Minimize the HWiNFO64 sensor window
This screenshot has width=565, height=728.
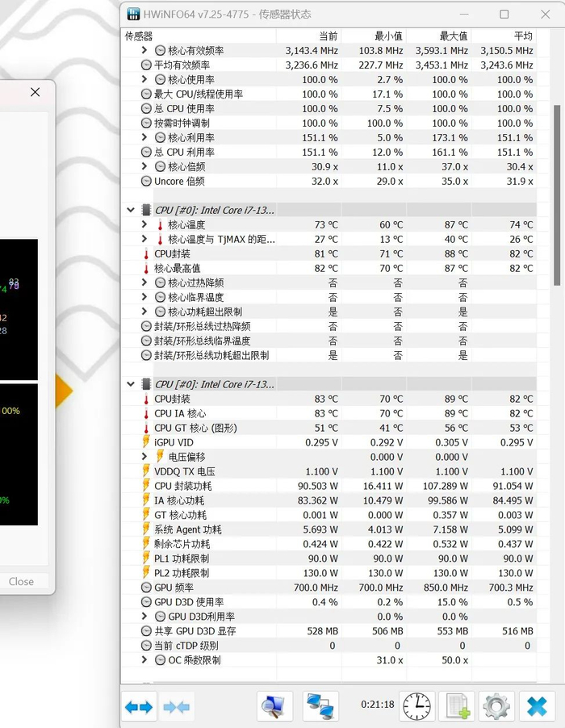(463, 15)
